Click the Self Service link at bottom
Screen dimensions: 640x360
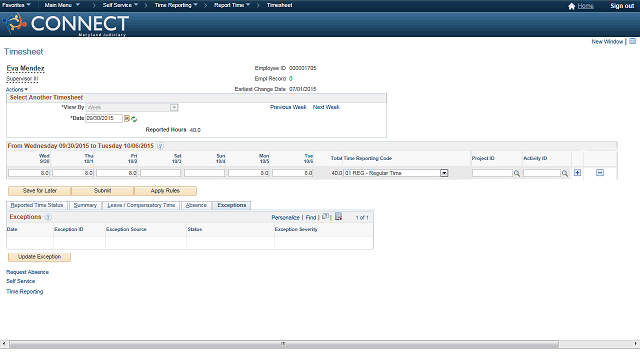(x=20, y=281)
